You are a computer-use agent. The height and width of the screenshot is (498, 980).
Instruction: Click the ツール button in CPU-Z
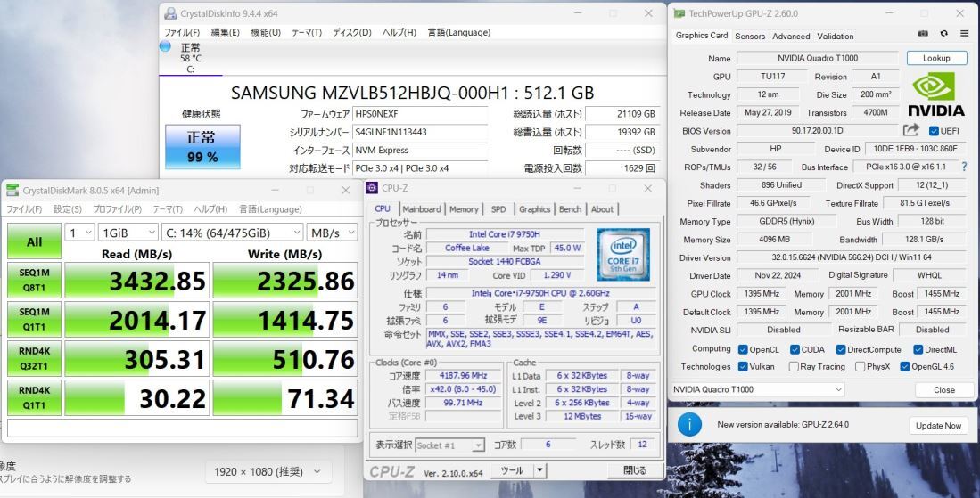(512, 470)
